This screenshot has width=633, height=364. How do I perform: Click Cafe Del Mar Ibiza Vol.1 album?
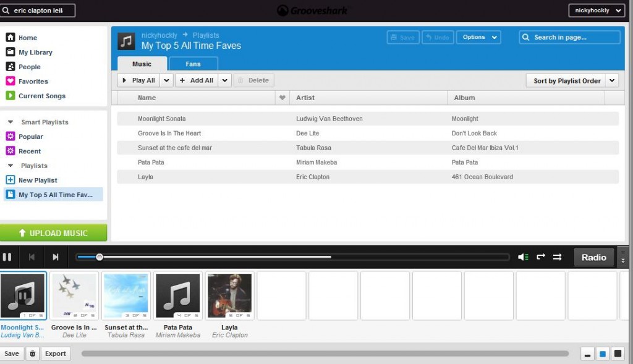click(x=485, y=148)
